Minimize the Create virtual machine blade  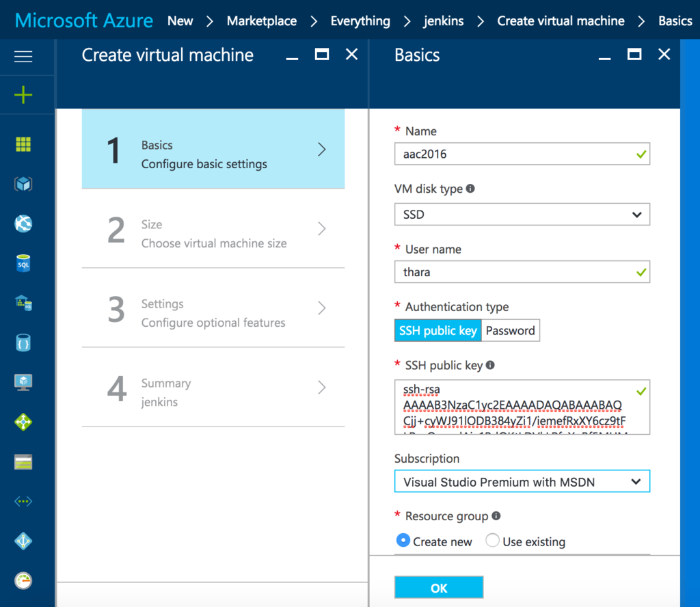(x=293, y=58)
